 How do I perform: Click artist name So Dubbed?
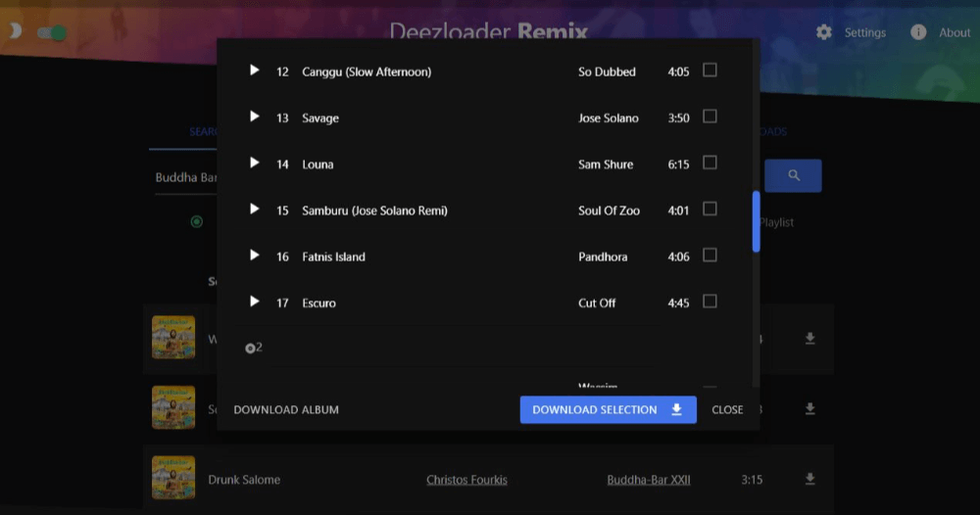pos(607,71)
